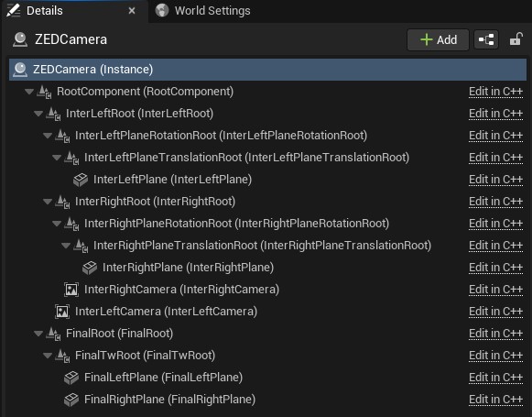Collapse the InterRightPlaneRotationRoot arrow

point(57,224)
